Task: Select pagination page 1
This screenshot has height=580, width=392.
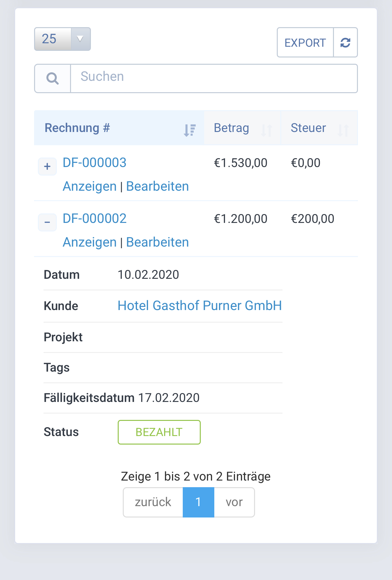Action: pos(198,502)
